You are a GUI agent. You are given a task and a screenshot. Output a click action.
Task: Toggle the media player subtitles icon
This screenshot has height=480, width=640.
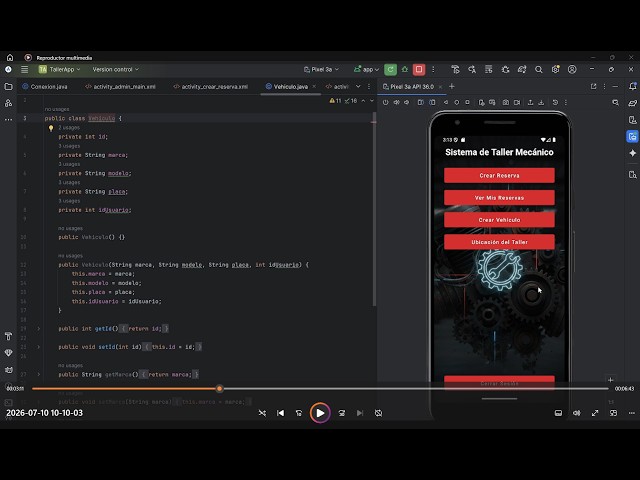point(558,413)
